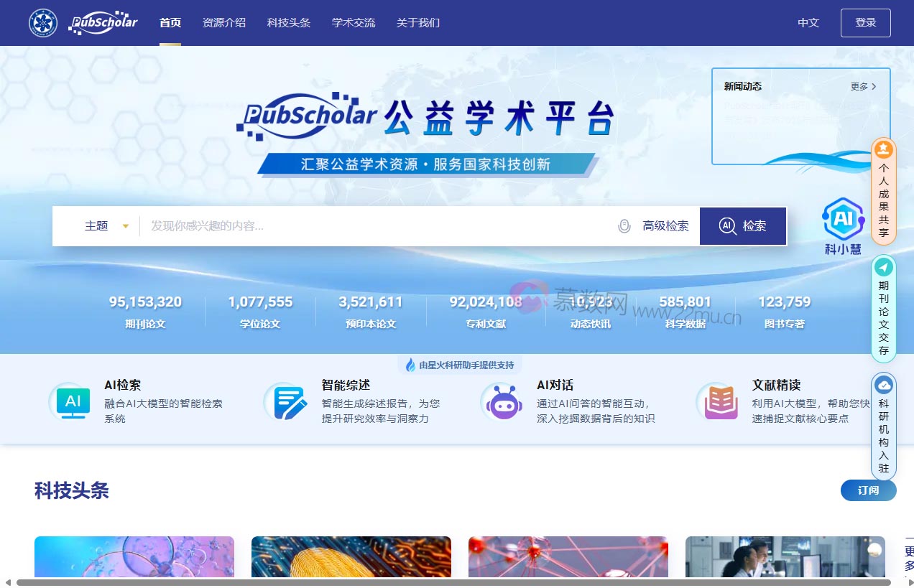Click the Chinese Academy of Sciences emblem

coord(42,22)
